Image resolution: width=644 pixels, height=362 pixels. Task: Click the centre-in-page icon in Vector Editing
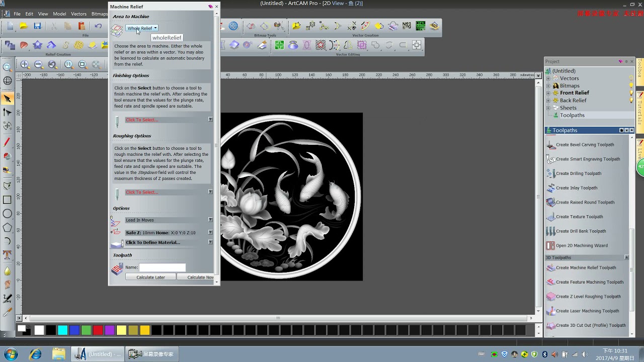click(x=417, y=45)
